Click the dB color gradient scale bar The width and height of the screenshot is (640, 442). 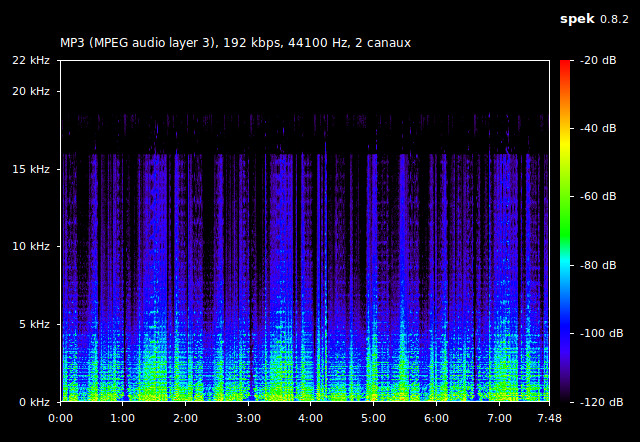(x=565, y=231)
